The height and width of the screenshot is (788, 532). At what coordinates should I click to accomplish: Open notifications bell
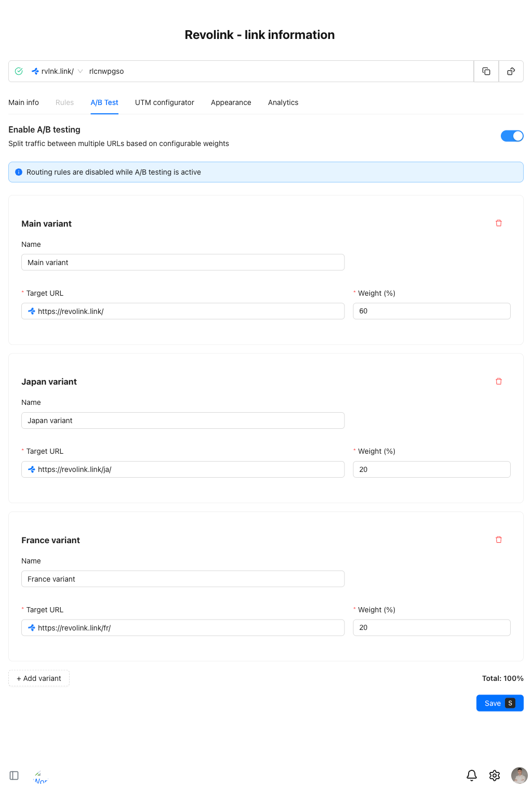click(x=472, y=776)
